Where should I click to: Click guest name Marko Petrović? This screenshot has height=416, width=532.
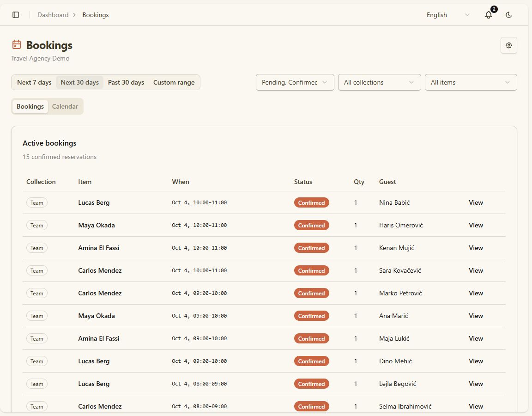[x=400, y=293]
